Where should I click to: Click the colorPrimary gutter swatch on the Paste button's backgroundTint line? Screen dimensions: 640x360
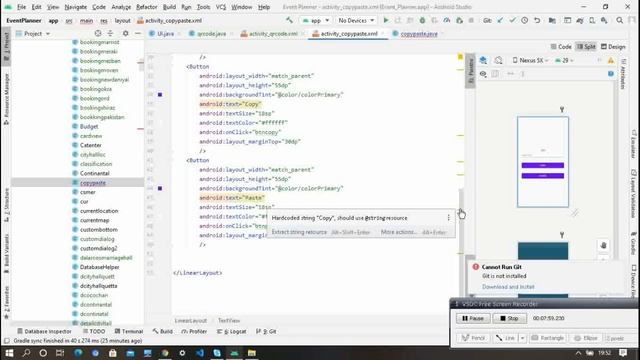pyautogui.click(x=160, y=189)
